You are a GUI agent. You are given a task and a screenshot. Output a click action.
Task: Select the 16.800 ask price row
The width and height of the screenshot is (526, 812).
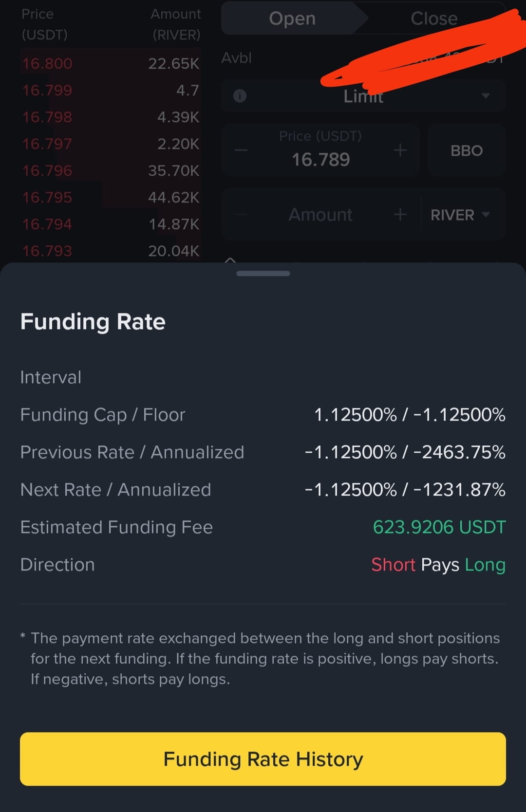coord(111,63)
